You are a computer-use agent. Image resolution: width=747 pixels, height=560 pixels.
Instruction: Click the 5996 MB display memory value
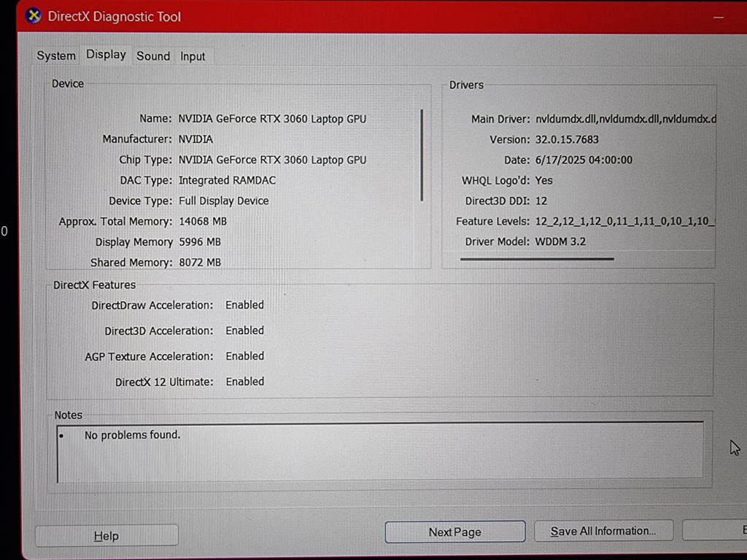pyautogui.click(x=200, y=242)
